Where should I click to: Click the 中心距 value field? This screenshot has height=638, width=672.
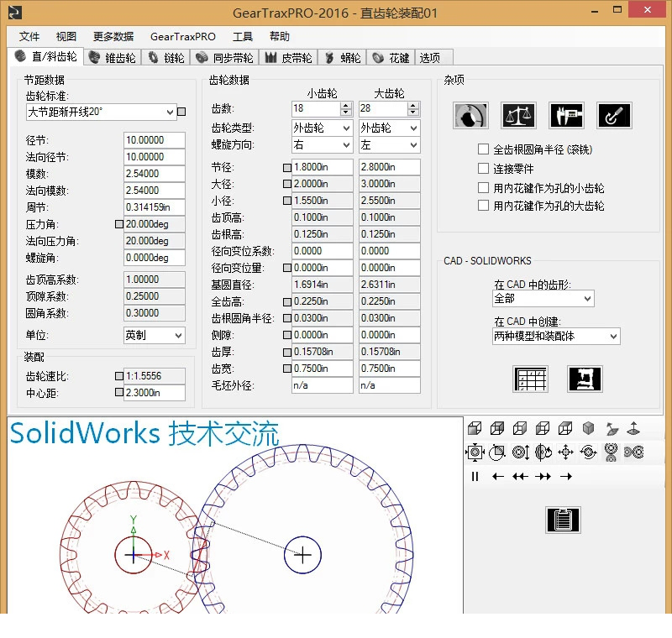click(155, 393)
